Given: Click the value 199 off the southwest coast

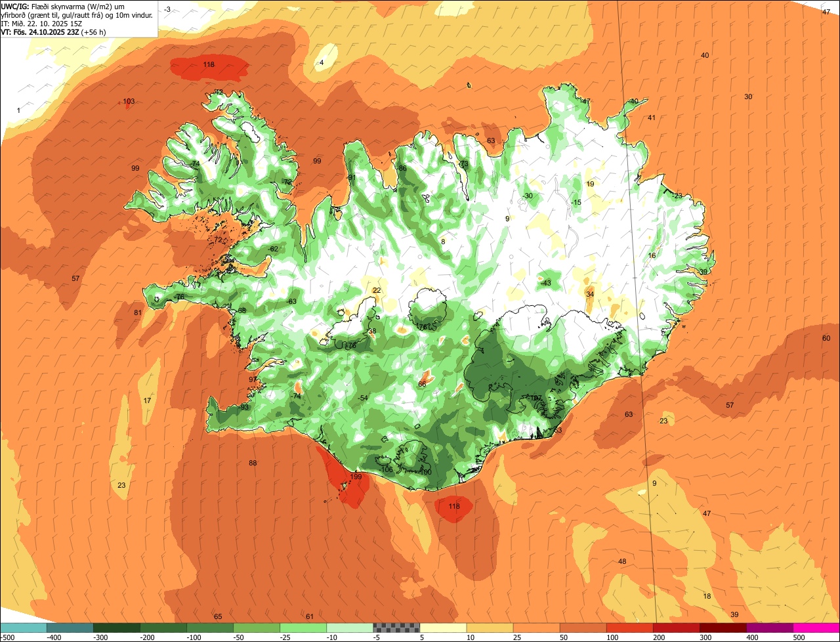Looking at the screenshot, I should [356, 477].
